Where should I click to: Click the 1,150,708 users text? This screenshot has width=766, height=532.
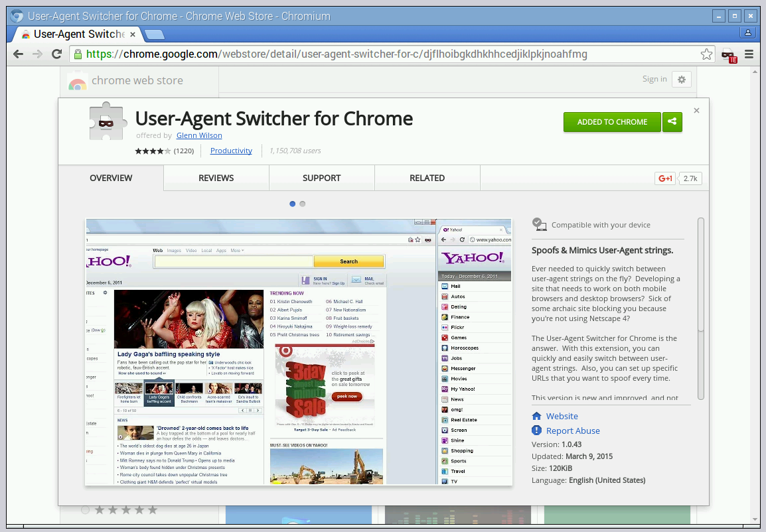coord(295,151)
